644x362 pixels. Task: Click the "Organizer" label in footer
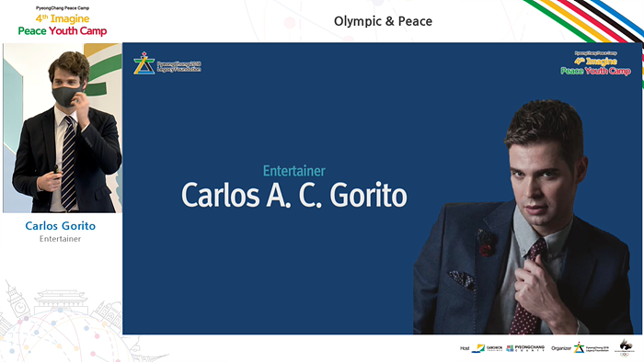click(x=561, y=348)
